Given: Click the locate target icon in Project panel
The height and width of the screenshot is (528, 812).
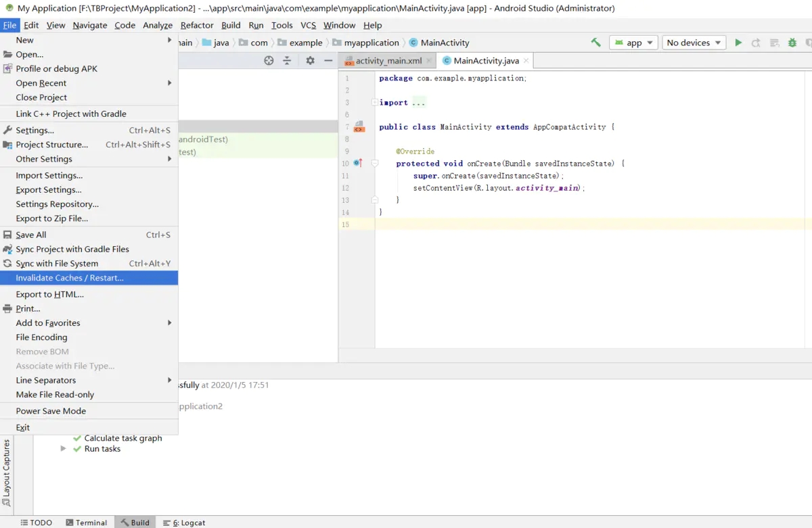Looking at the screenshot, I should coord(269,60).
